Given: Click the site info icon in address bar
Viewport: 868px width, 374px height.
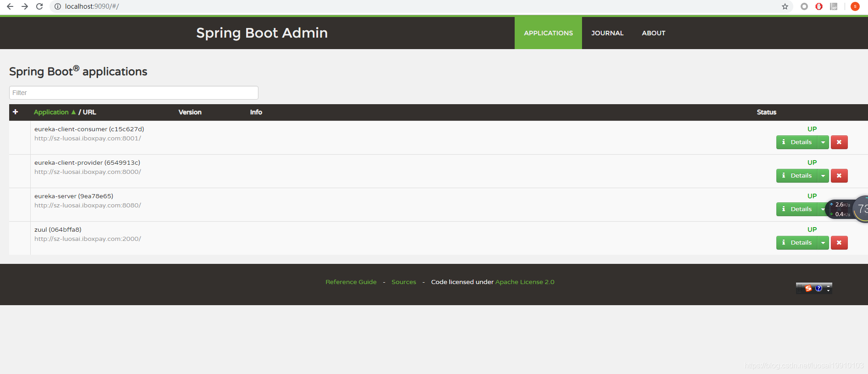Looking at the screenshot, I should [x=58, y=6].
